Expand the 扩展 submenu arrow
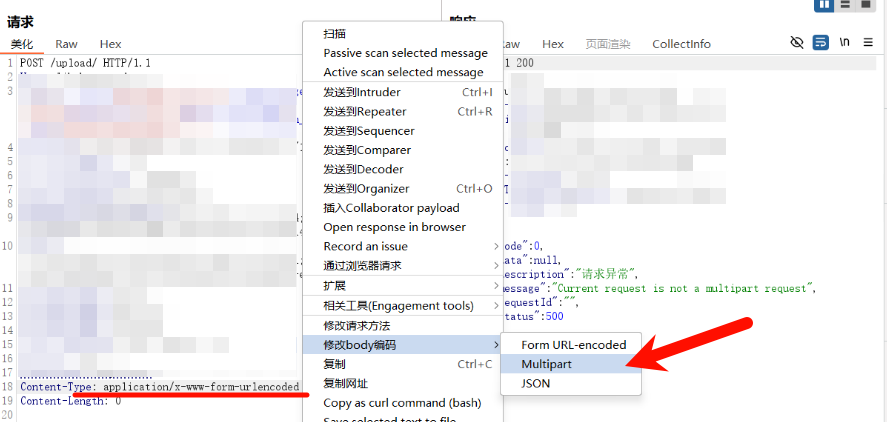 point(496,286)
